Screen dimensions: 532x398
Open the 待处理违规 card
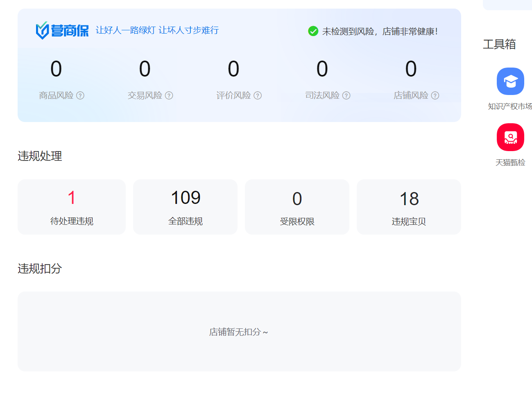[72, 207]
